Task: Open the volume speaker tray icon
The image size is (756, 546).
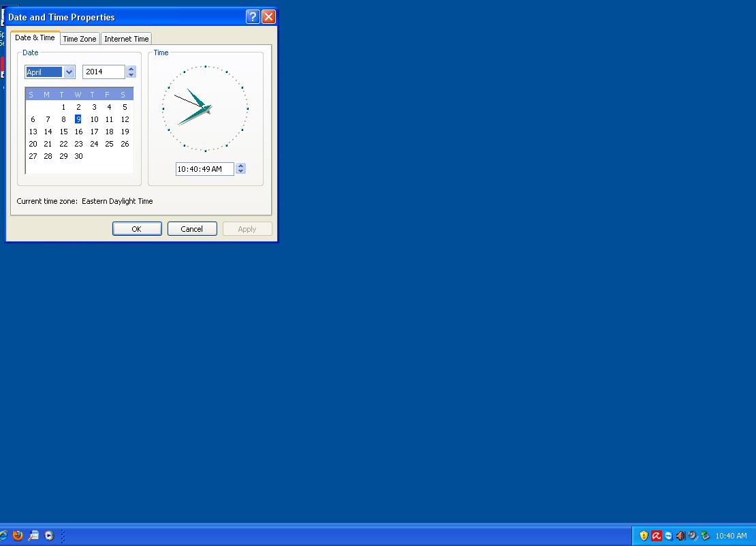Action: coord(680,536)
